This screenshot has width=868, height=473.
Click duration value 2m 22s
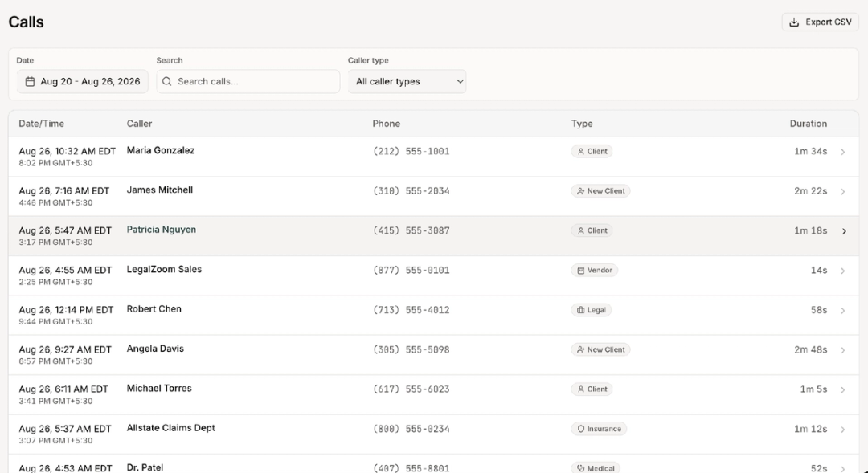(x=811, y=191)
